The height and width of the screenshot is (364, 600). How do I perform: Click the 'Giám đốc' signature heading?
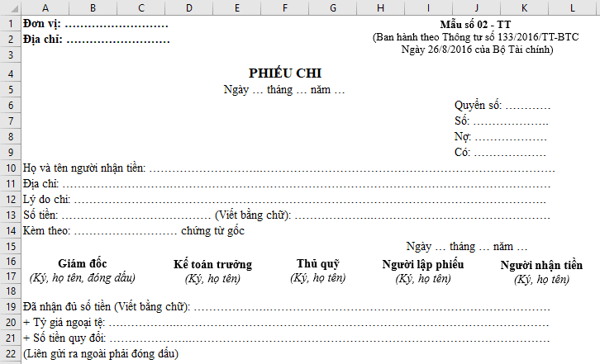click(x=83, y=263)
